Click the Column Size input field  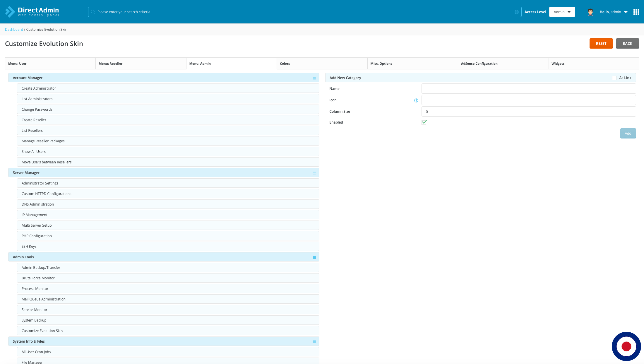click(x=528, y=112)
